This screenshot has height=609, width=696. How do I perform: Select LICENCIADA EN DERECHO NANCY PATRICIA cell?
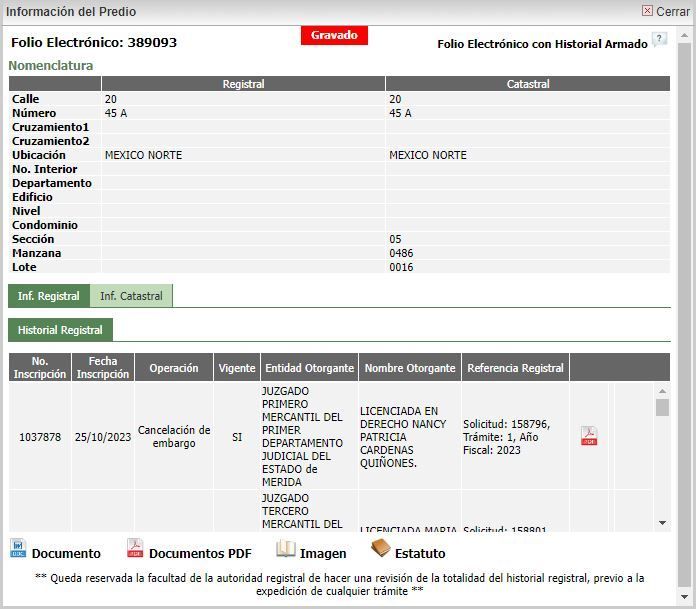pyautogui.click(x=410, y=437)
